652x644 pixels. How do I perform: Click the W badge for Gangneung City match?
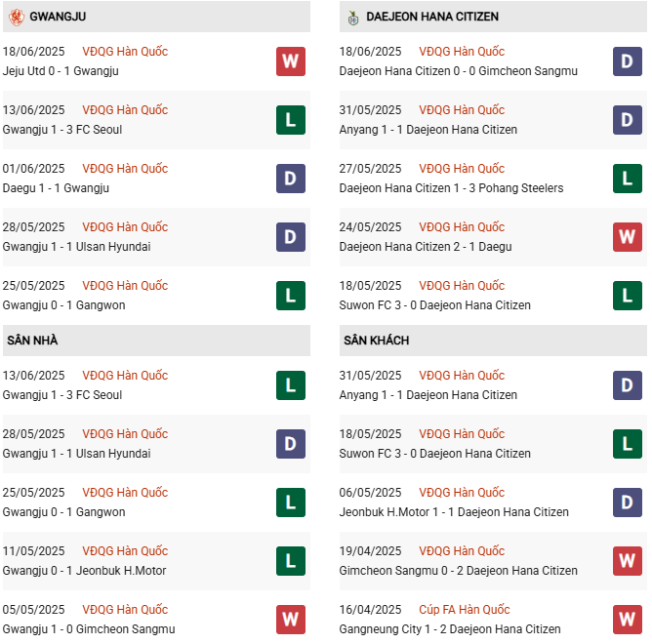(627, 620)
